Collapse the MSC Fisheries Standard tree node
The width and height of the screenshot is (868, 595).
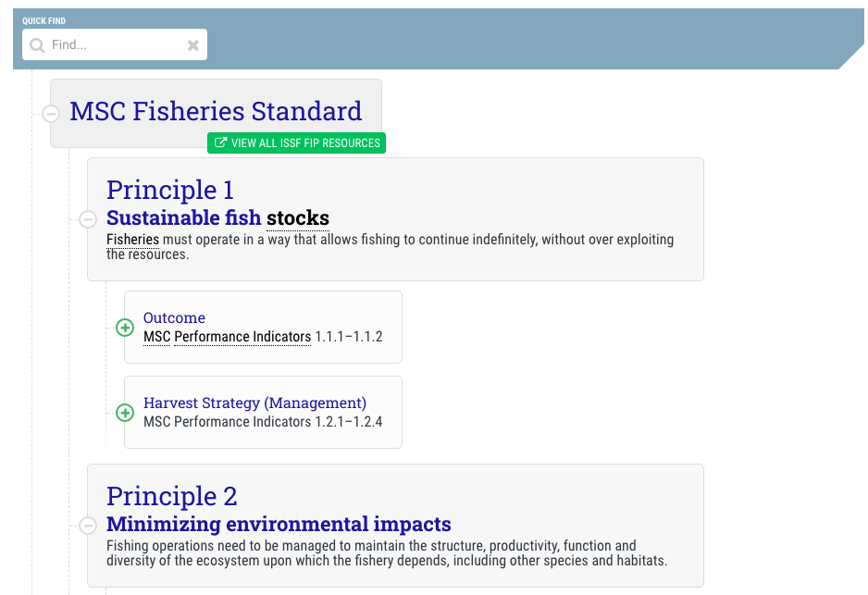click(50, 114)
